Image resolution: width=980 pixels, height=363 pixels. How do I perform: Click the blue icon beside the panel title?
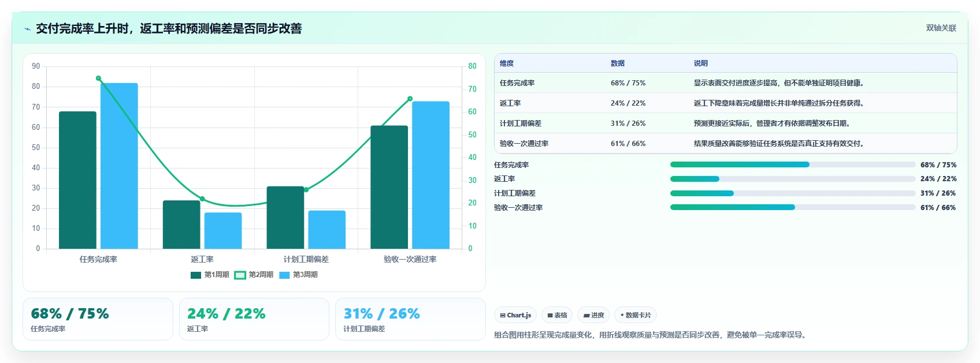tap(27, 29)
